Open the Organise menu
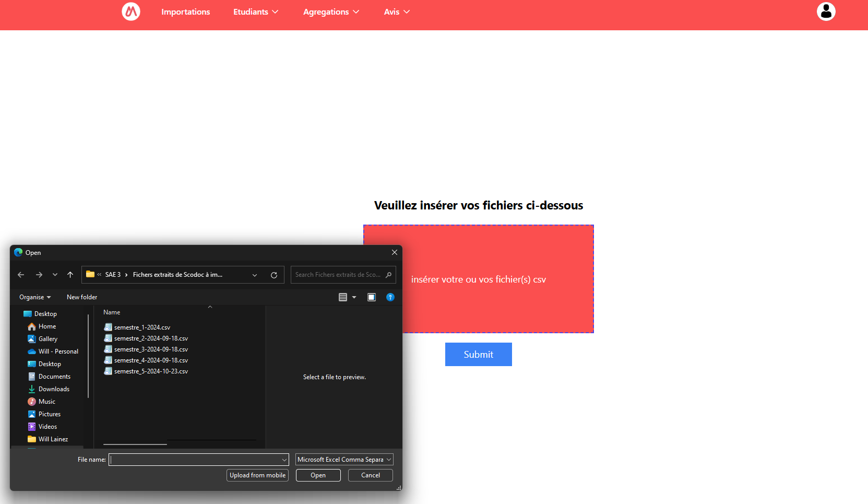 click(35, 297)
